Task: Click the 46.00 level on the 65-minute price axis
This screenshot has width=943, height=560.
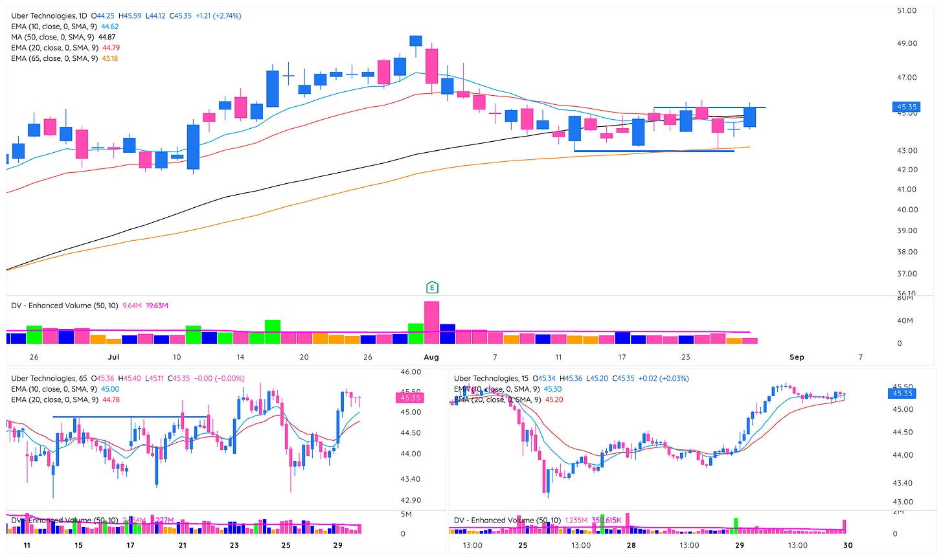Action: 411,372
